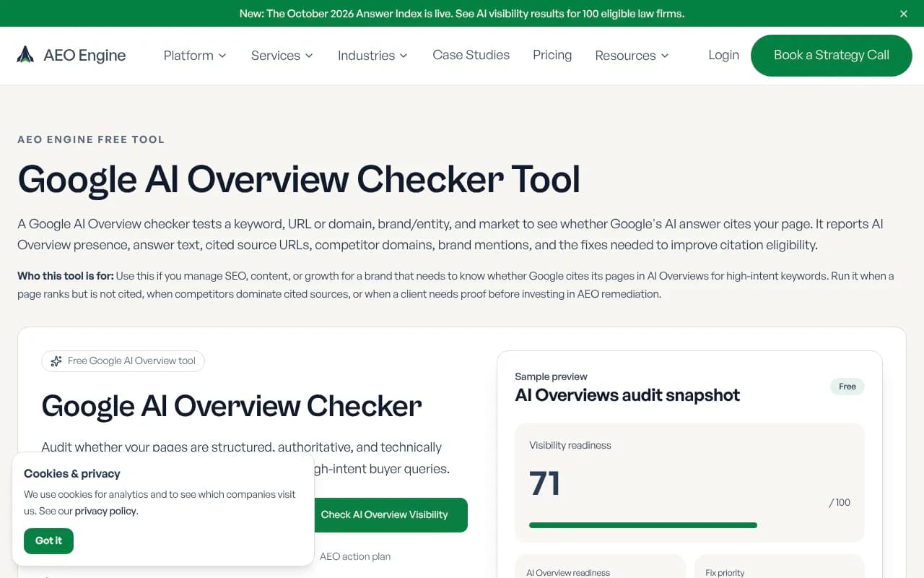Click the visibility score 71
Image resolution: width=924 pixels, height=578 pixels.
[x=544, y=483]
